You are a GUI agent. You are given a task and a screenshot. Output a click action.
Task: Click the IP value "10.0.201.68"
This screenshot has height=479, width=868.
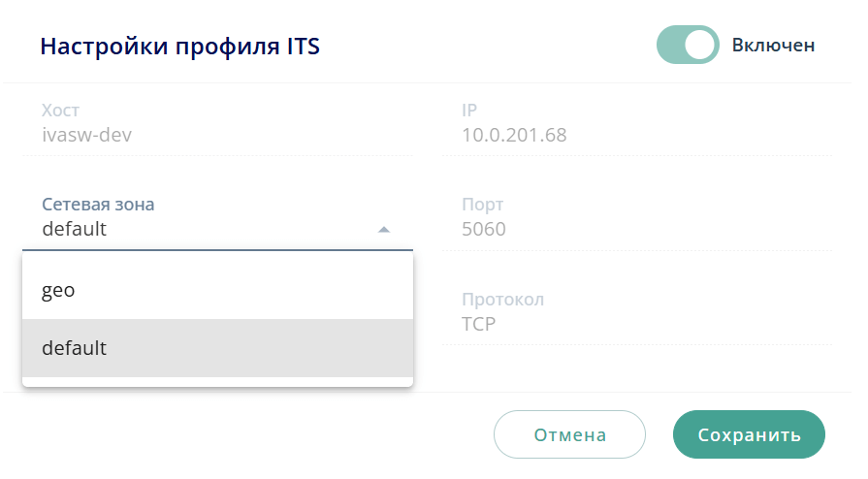(x=514, y=135)
